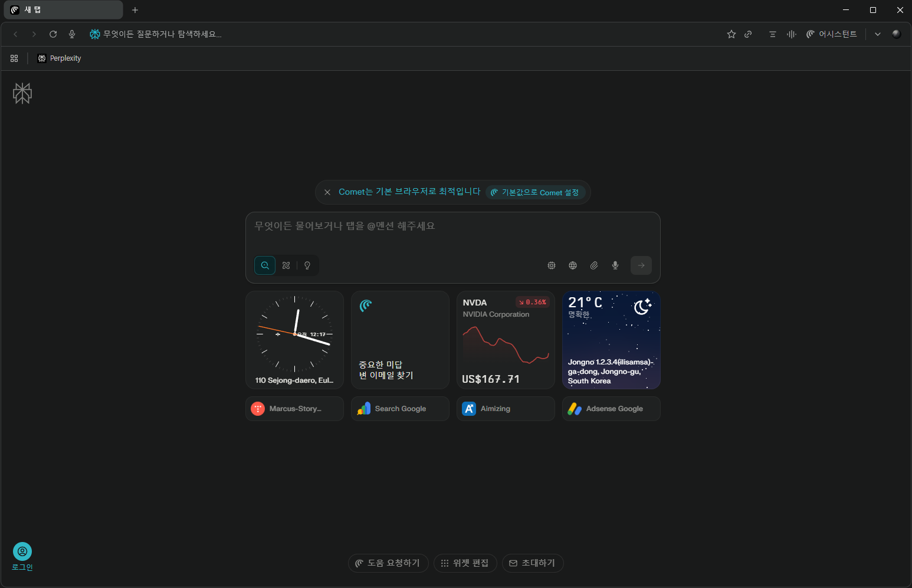The width and height of the screenshot is (912, 588).
Task: Expand the toolbar chevron dropdown
Action: [x=878, y=34]
